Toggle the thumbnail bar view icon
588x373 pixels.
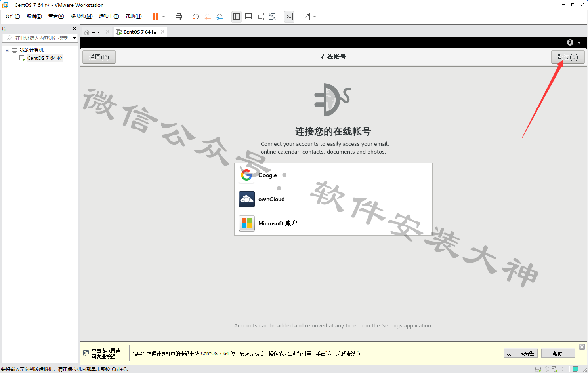coord(248,17)
